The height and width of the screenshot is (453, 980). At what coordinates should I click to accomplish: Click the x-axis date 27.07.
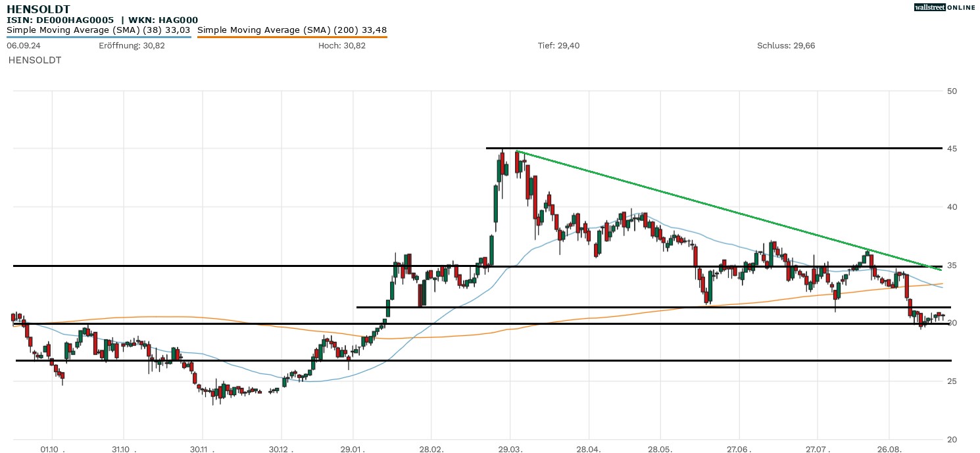818,448
